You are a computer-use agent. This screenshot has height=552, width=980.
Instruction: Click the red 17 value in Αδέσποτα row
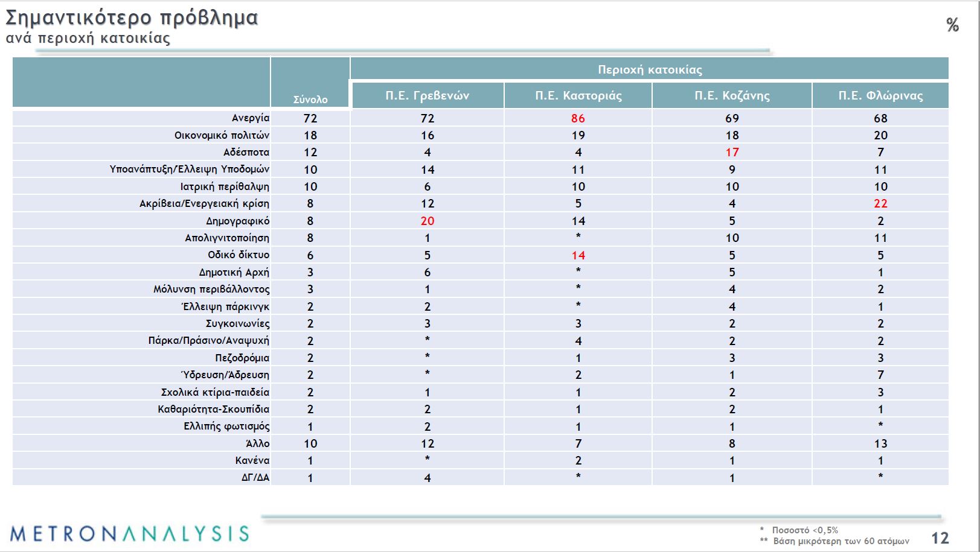tap(732, 152)
